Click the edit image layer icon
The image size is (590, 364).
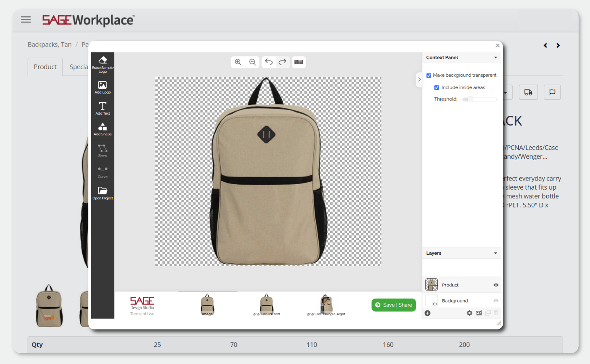(x=479, y=313)
